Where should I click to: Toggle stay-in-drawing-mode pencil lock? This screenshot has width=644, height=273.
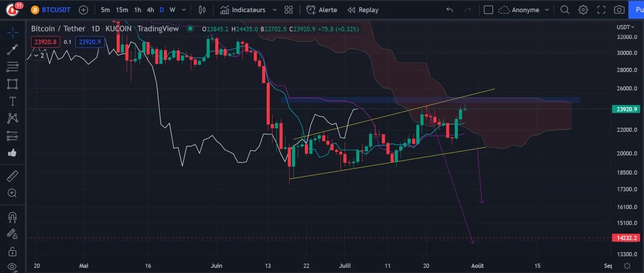[x=13, y=234]
